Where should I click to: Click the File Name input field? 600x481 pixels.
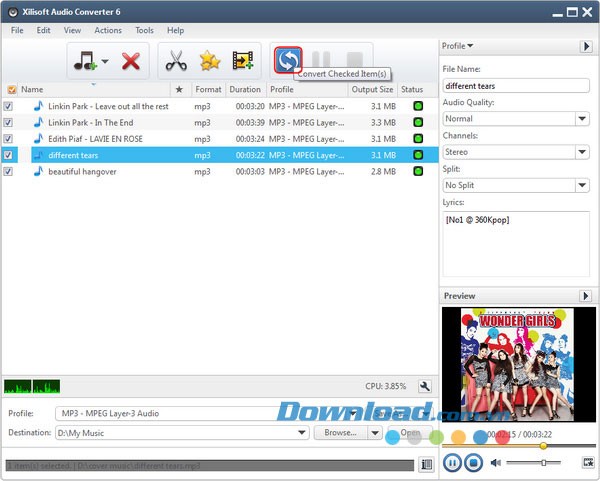[516, 86]
